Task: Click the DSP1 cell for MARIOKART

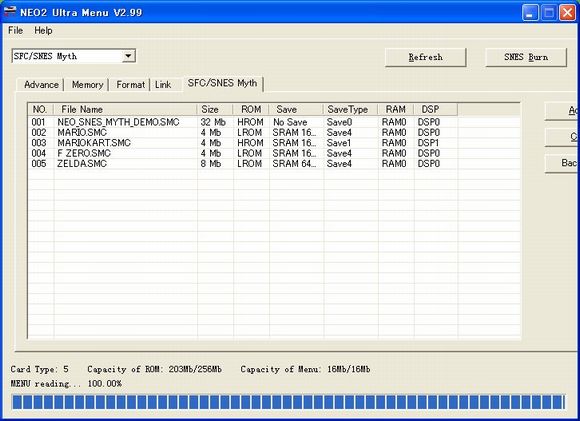Action: (x=428, y=143)
